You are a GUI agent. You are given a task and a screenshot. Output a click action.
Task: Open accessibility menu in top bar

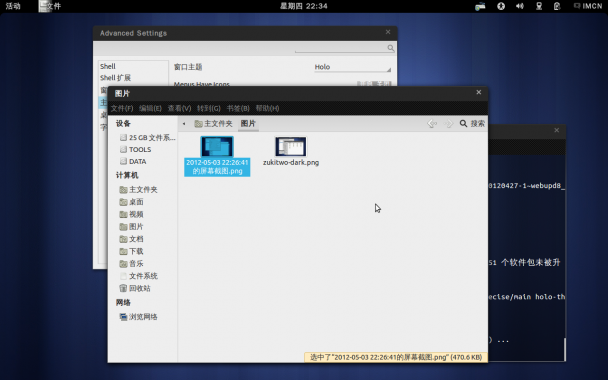501,6
